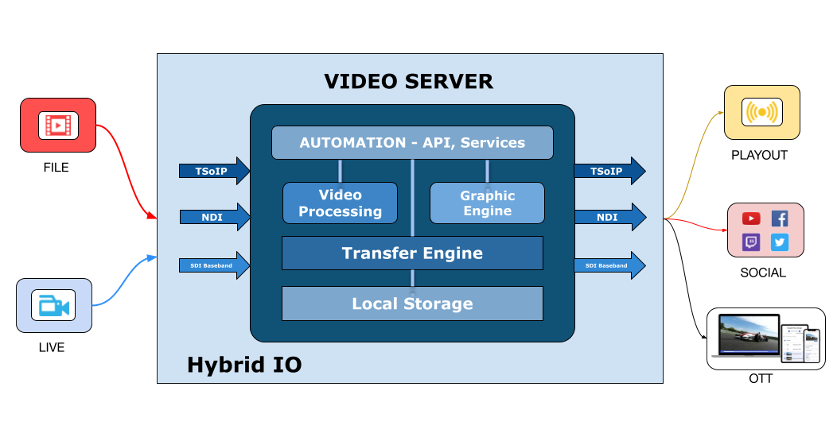Click the Twitter bird icon
The image size is (838, 438).
click(780, 242)
